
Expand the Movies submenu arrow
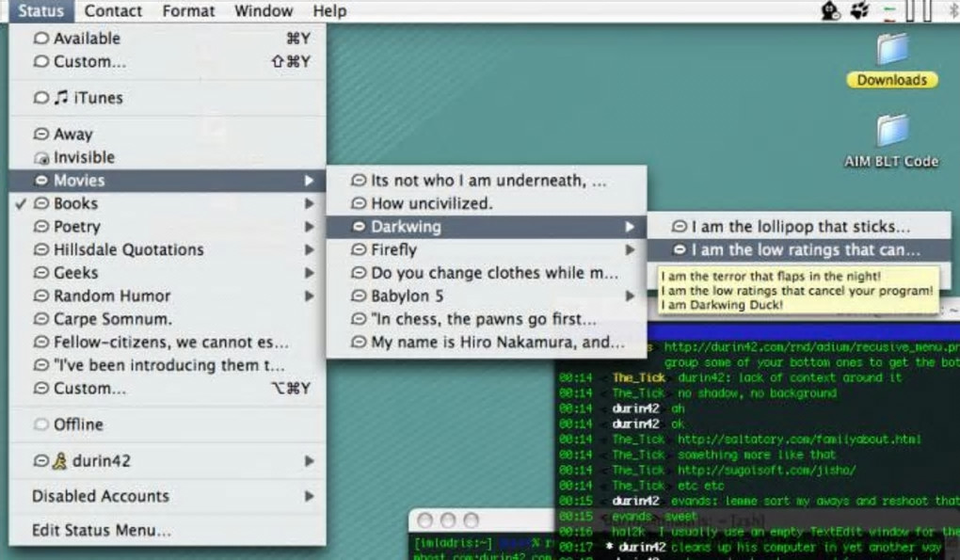tap(310, 181)
